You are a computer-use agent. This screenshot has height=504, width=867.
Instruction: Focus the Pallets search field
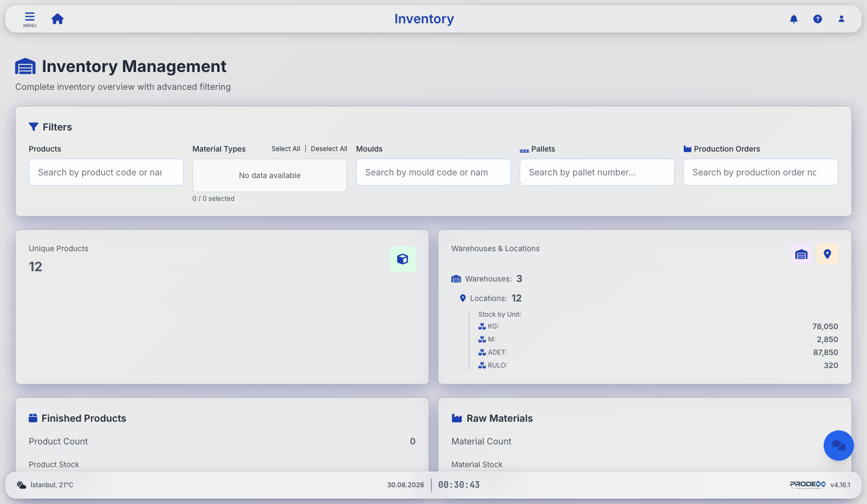[597, 172]
